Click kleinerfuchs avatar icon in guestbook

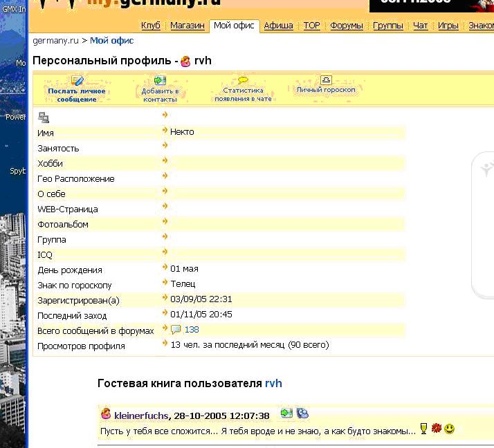click(106, 413)
